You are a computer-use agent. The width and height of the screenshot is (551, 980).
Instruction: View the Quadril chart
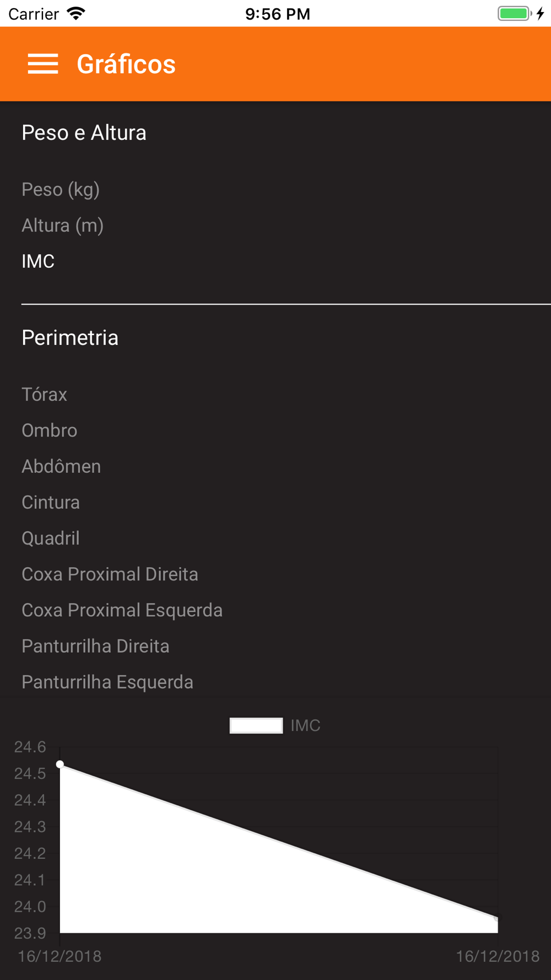pos(51,538)
